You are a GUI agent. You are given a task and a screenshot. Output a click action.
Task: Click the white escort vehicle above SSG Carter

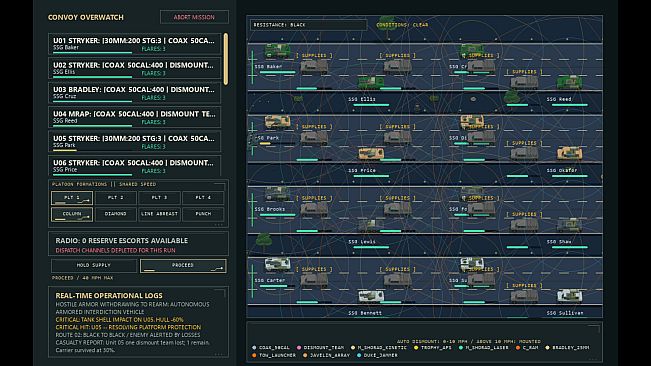pyautogui.click(x=277, y=264)
